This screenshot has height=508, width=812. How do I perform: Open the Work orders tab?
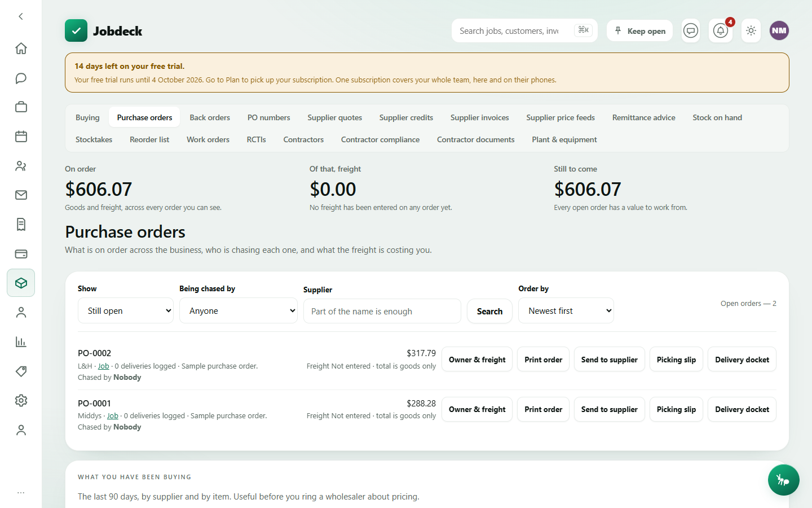click(208, 139)
